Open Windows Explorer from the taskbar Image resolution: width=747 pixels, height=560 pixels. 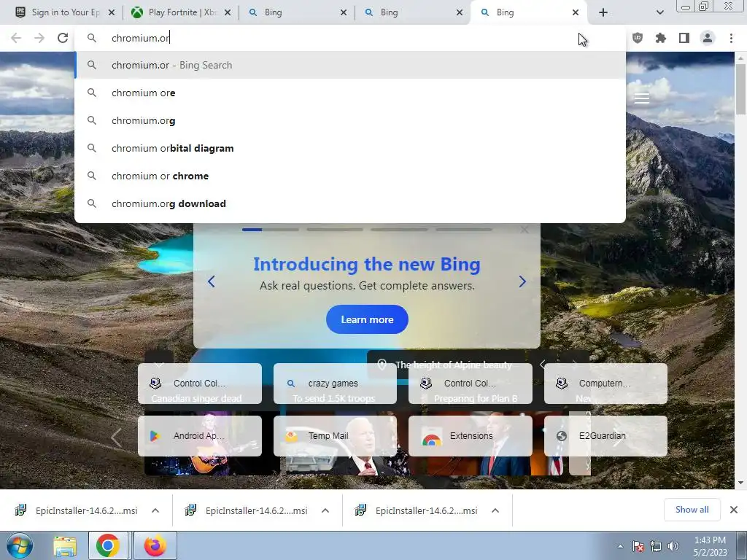tap(65, 545)
